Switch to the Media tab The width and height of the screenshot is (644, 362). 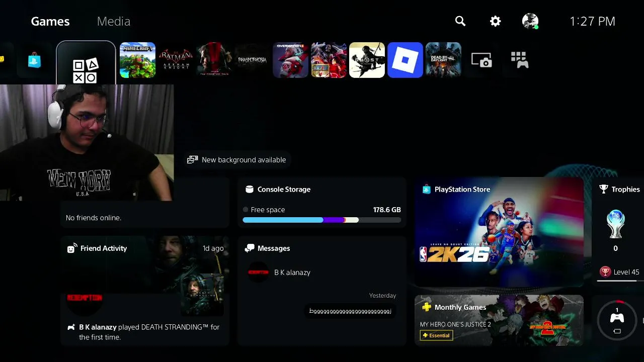[x=114, y=21]
